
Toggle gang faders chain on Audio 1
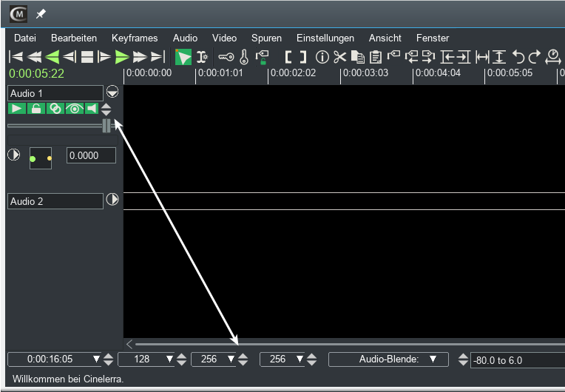coord(55,109)
